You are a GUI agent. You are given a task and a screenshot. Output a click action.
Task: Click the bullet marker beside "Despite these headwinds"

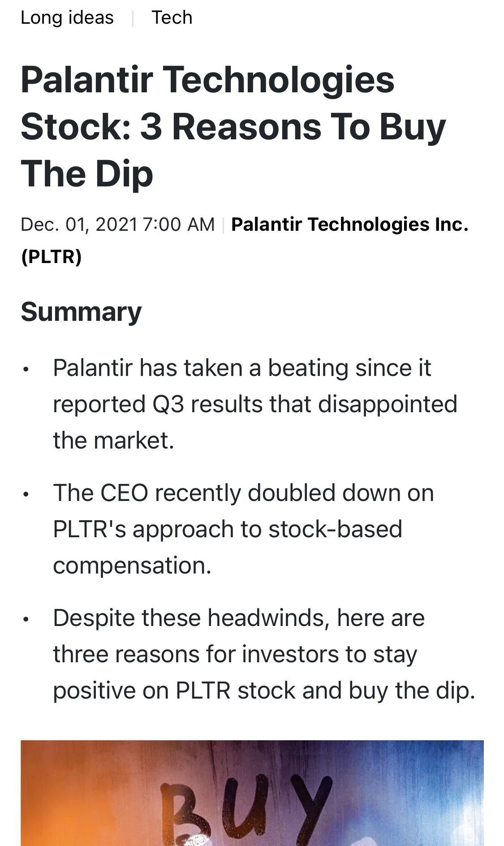(26, 620)
